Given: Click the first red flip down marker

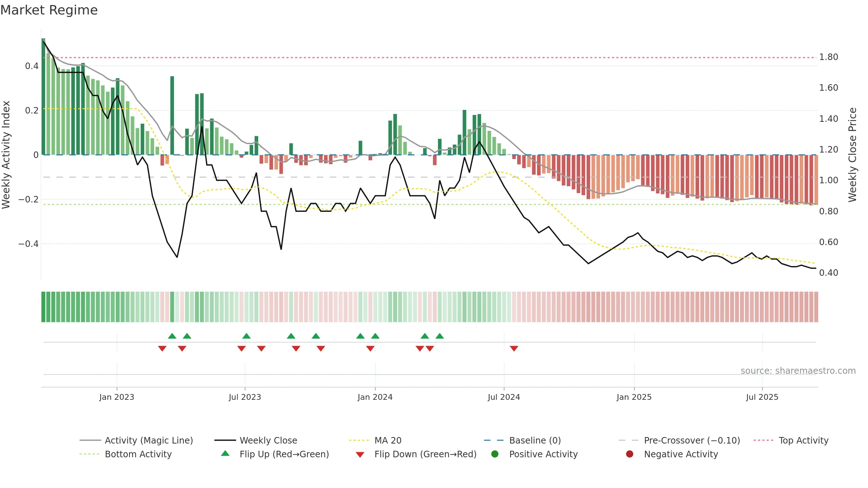Looking at the screenshot, I should (162, 348).
